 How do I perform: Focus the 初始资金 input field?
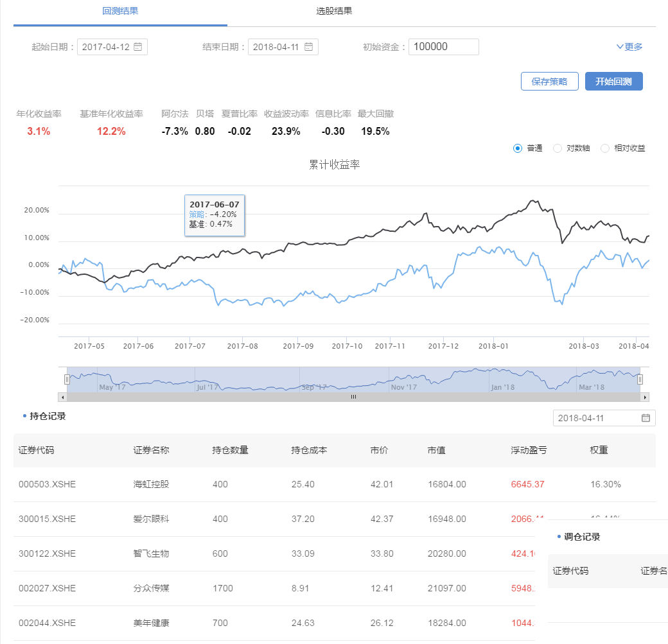point(443,47)
